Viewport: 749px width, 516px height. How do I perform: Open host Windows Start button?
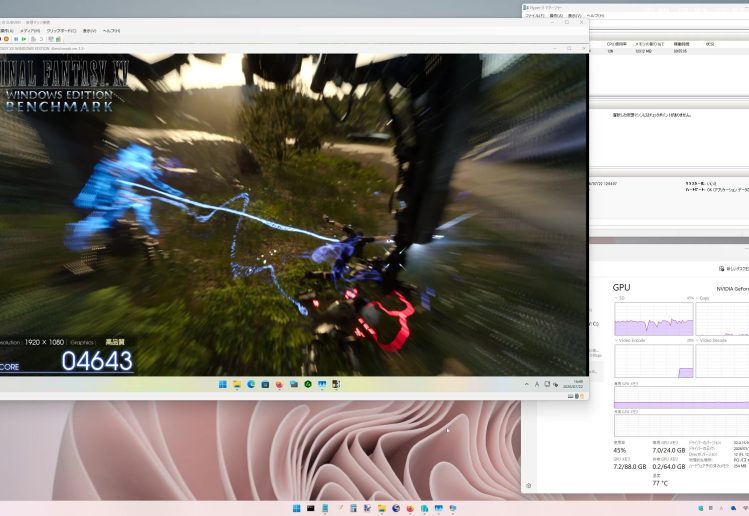[x=296, y=508]
